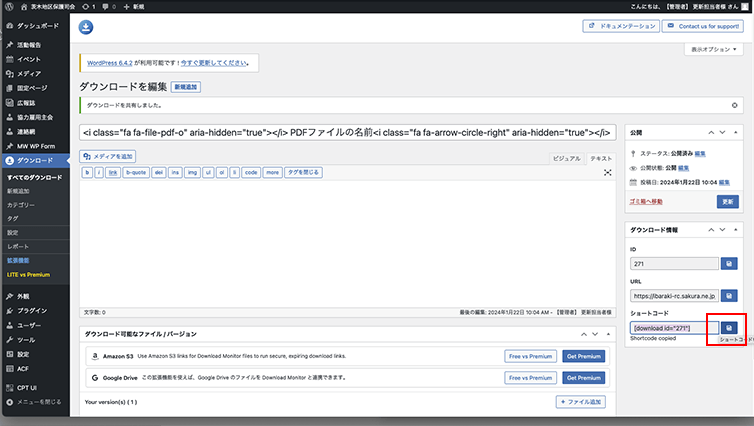The width and height of the screenshot is (754, 426).
Task: Open the 表示オプション dropdown
Action: click(x=713, y=49)
